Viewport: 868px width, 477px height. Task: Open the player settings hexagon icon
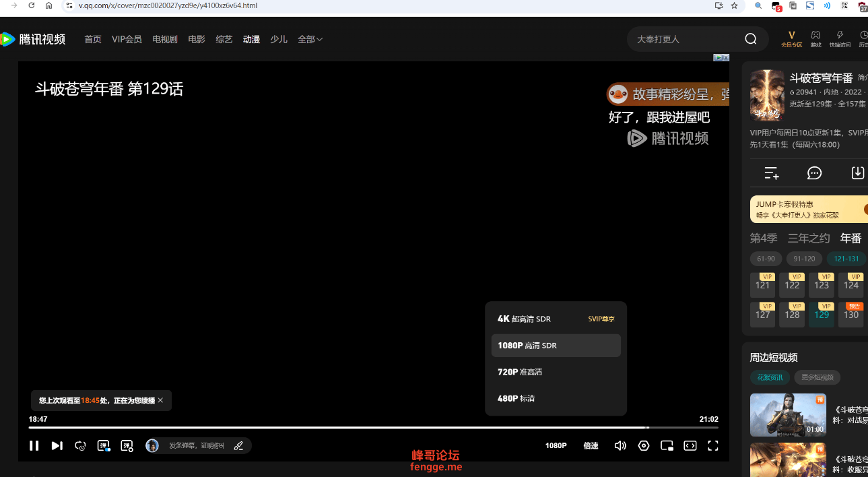(x=644, y=445)
